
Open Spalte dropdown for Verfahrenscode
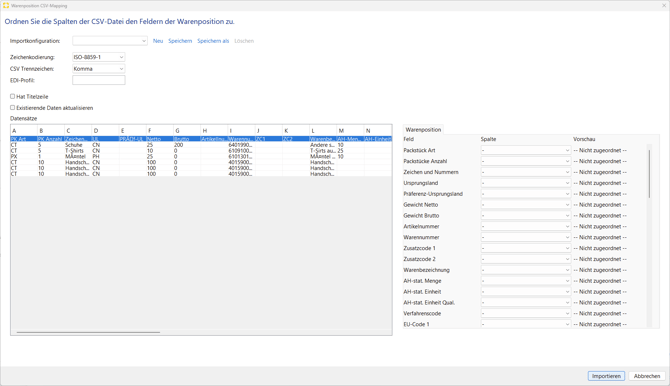[x=526, y=313]
